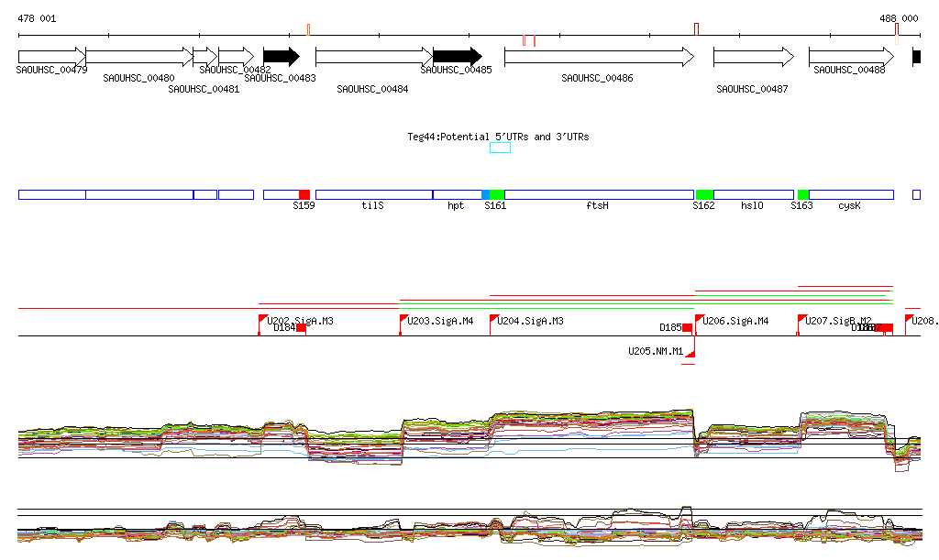Click the black SAOUHSC_00485 gene arrow
939x560 pixels.
pos(457,57)
